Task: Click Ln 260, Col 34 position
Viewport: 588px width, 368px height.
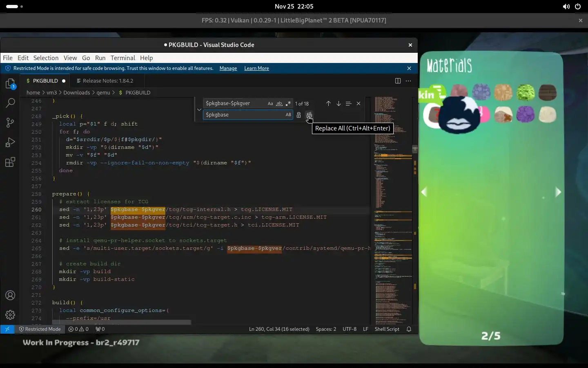Action: pyautogui.click(x=279, y=329)
